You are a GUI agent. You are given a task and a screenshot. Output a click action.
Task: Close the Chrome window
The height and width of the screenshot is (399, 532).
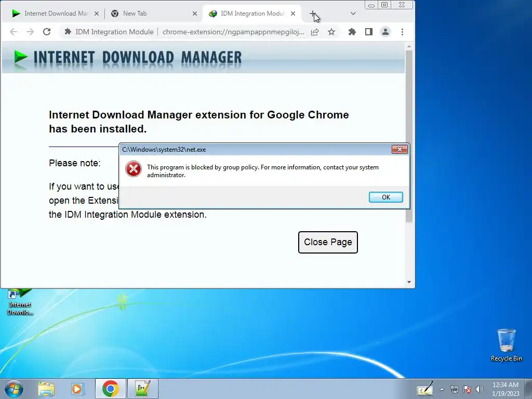(x=402, y=5)
